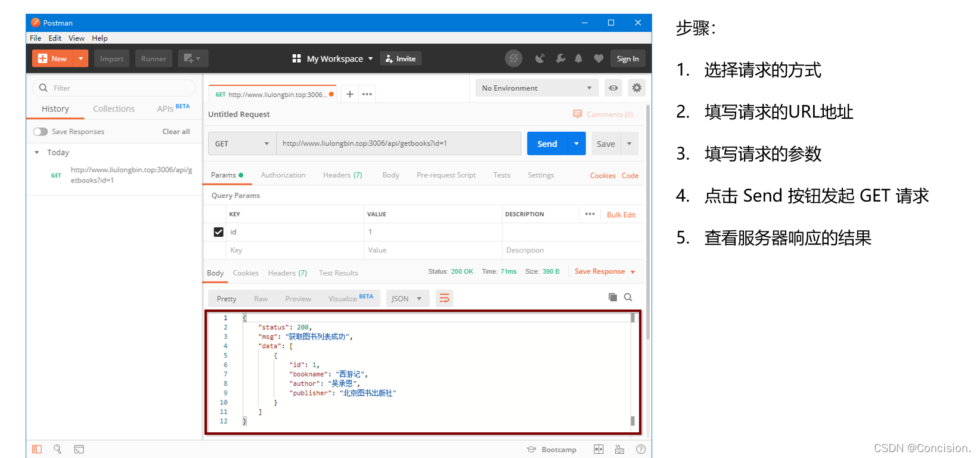Select the response Cookies tab
This screenshot has height=458, width=980.
point(246,273)
